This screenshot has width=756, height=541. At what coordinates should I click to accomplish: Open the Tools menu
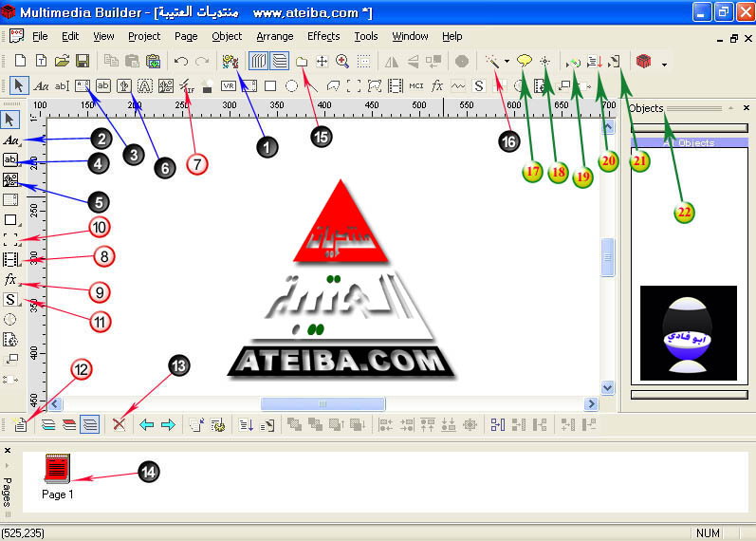click(366, 36)
